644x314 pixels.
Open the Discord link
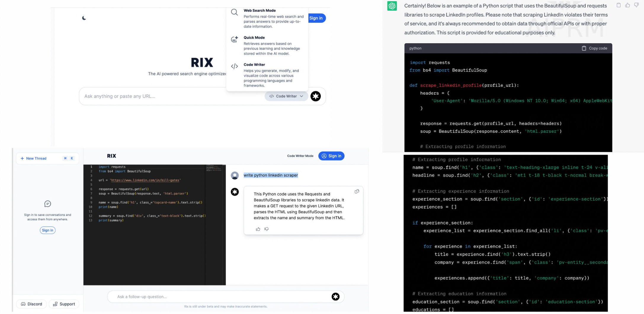[x=31, y=304]
